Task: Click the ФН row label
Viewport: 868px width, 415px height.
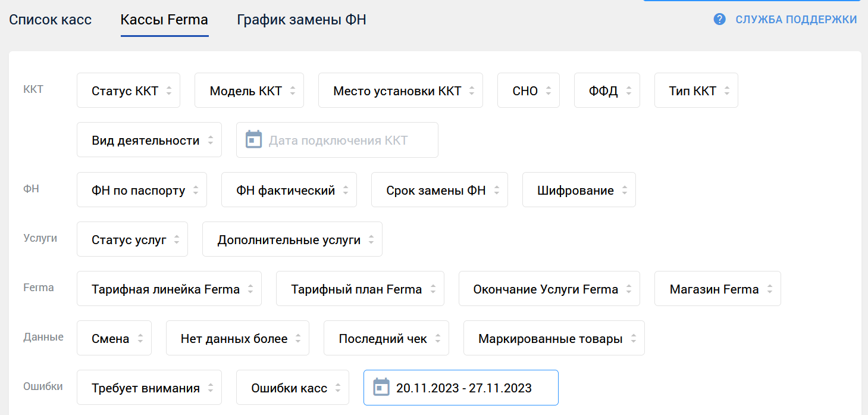Action: pyautogui.click(x=31, y=189)
